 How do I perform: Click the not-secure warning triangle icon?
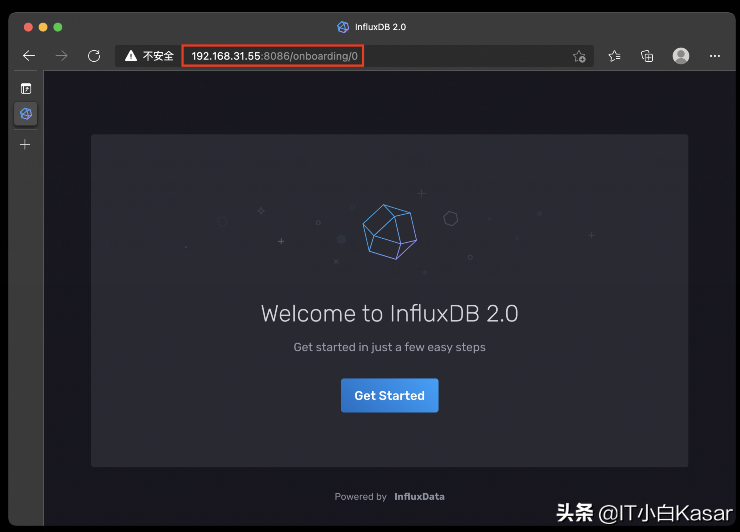(x=131, y=56)
